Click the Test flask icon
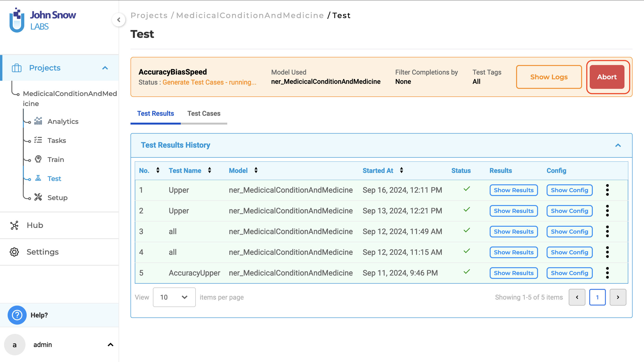This screenshot has width=644, height=362. pos(38,178)
